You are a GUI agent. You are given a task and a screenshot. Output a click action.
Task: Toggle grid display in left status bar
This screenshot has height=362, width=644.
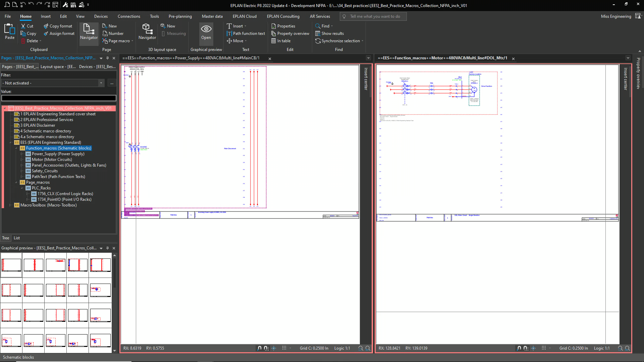click(284, 348)
